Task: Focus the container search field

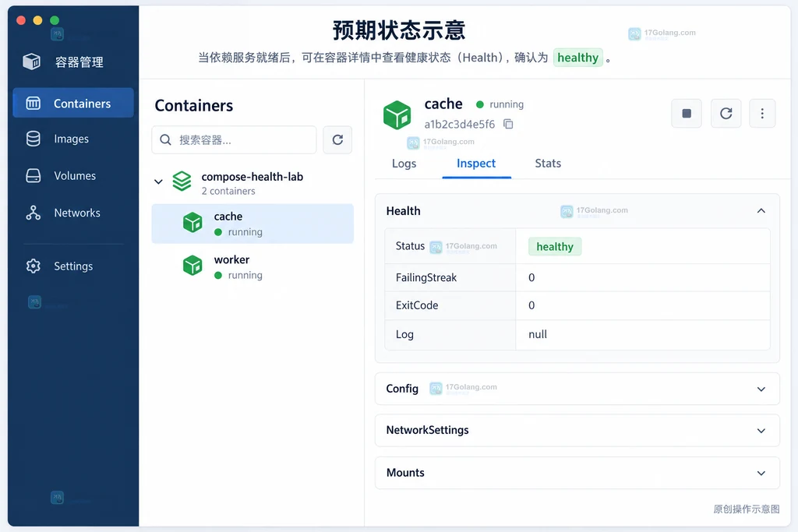Action: (234, 140)
